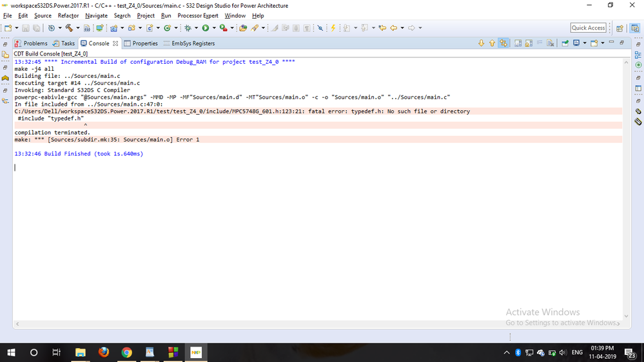Open the Forward history dropdown arrow
Image resolution: width=644 pixels, height=362 pixels.
420,28
